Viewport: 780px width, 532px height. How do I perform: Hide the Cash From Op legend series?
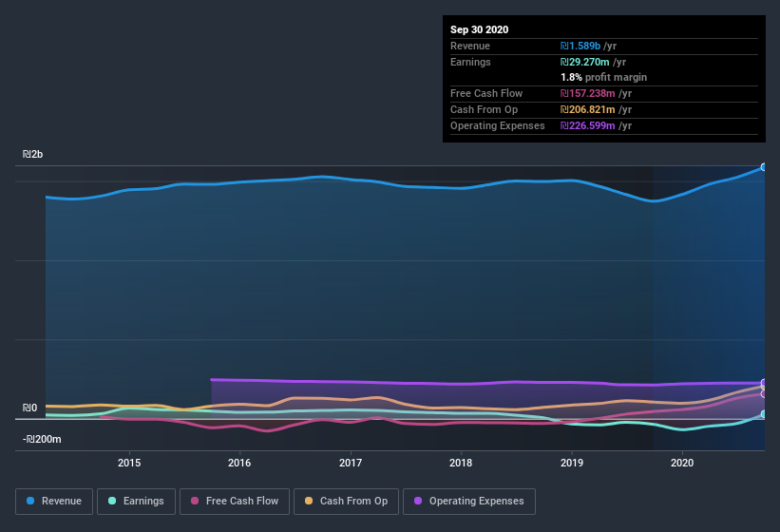point(346,501)
